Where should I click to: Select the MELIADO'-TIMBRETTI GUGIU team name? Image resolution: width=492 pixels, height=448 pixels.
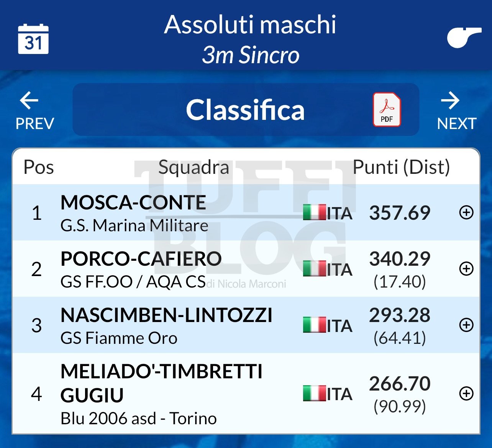[x=161, y=383]
